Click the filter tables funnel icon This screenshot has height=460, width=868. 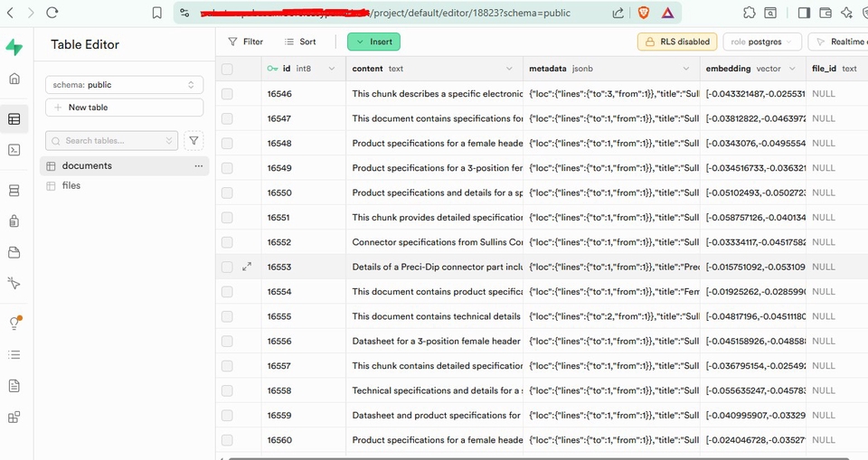click(193, 141)
